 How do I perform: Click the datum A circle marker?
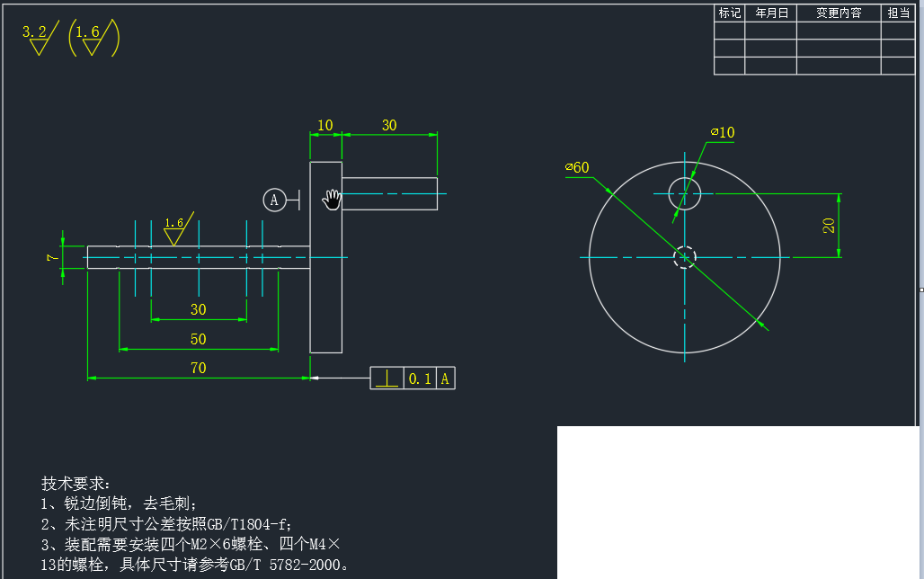pyautogui.click(x=274, y=200)
